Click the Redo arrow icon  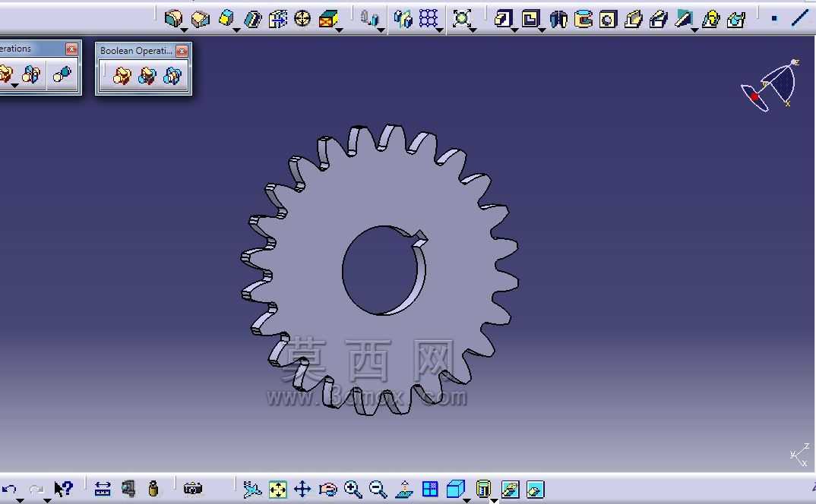click(36, 489)
